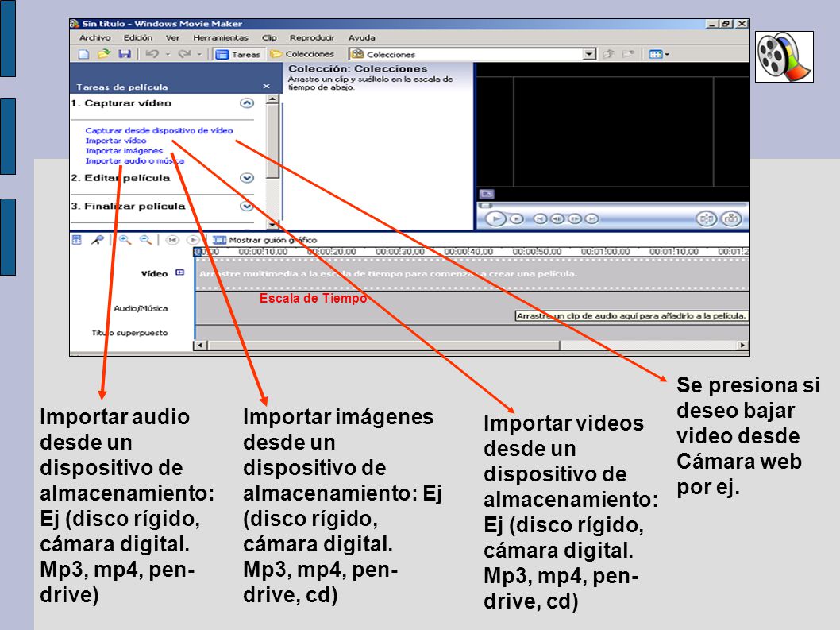The width and height of the screenshot is (840, 630).
Task: Play the preview monitor video
Action: tap(495, 218)
